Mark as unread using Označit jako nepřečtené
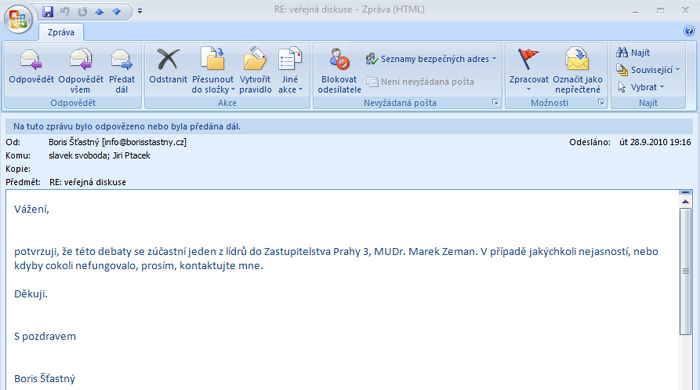Image resolution: width=700 pixels, height=390 pixels. tap(577, 71)
